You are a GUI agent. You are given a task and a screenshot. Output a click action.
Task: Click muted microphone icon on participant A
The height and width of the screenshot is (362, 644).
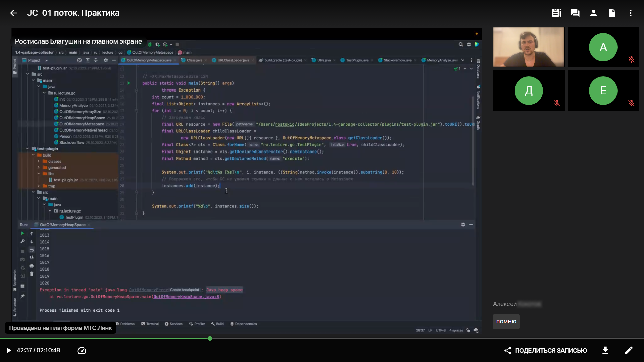pos(632,60)
